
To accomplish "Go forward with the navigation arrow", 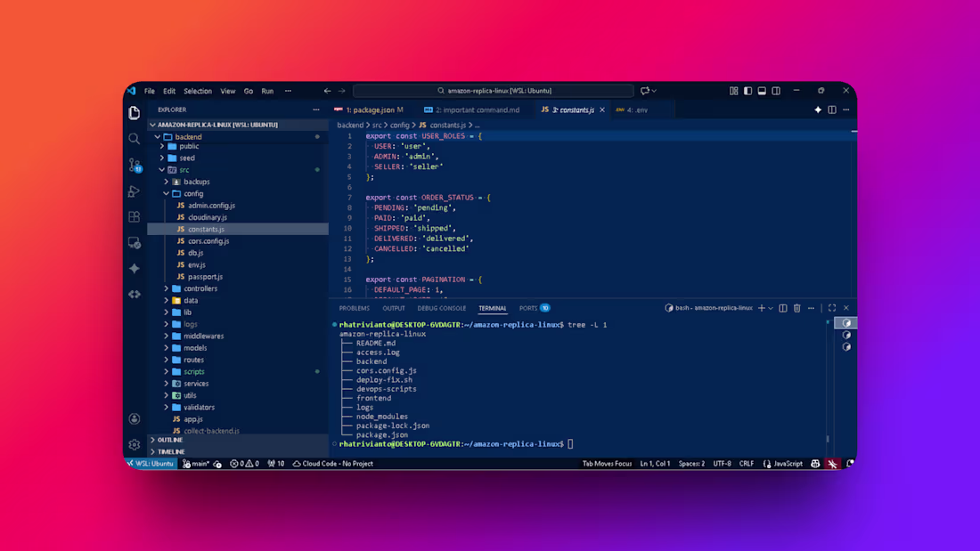I will pos(342,91).
